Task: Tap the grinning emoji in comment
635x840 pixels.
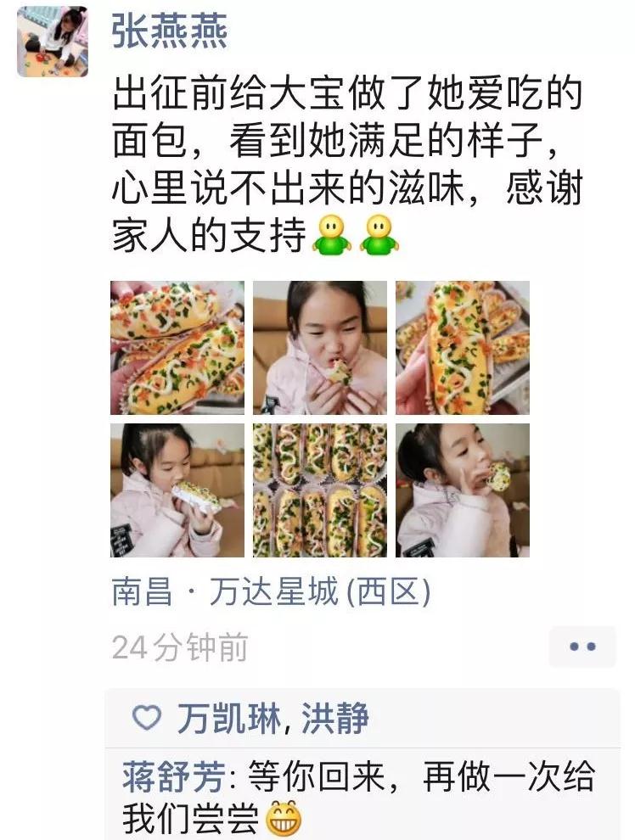Action: (284, 818)
